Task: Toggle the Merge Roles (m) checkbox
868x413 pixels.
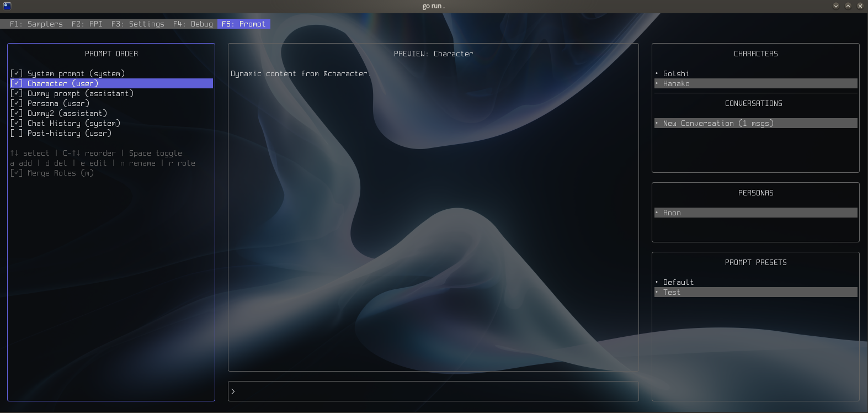Action: coord(17,173)
